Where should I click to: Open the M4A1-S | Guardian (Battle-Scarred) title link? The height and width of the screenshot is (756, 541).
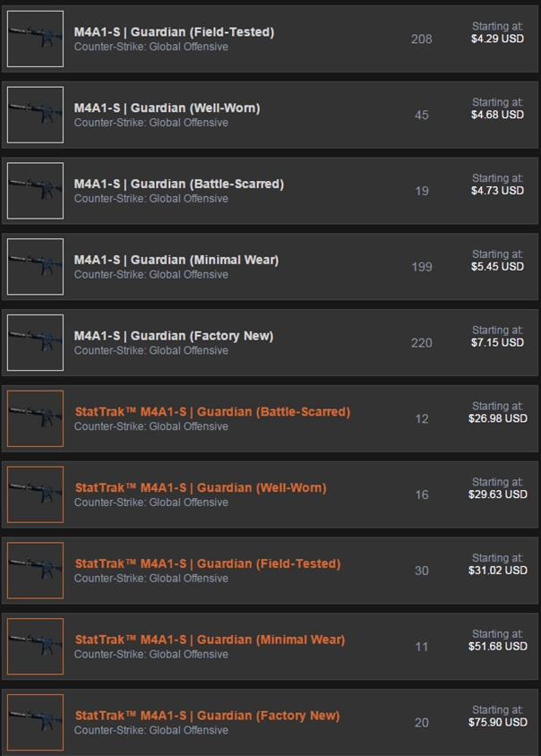(x=179, y=185)
